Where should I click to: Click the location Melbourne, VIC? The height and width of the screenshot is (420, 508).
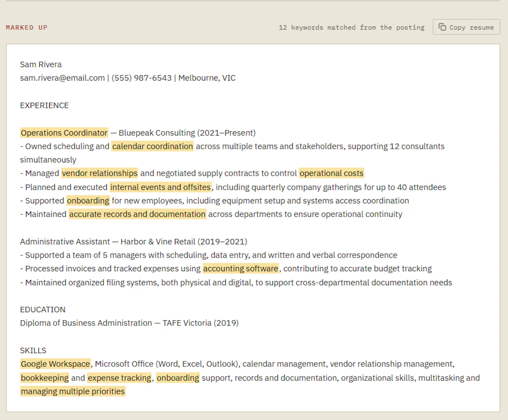tap(207, 78)
